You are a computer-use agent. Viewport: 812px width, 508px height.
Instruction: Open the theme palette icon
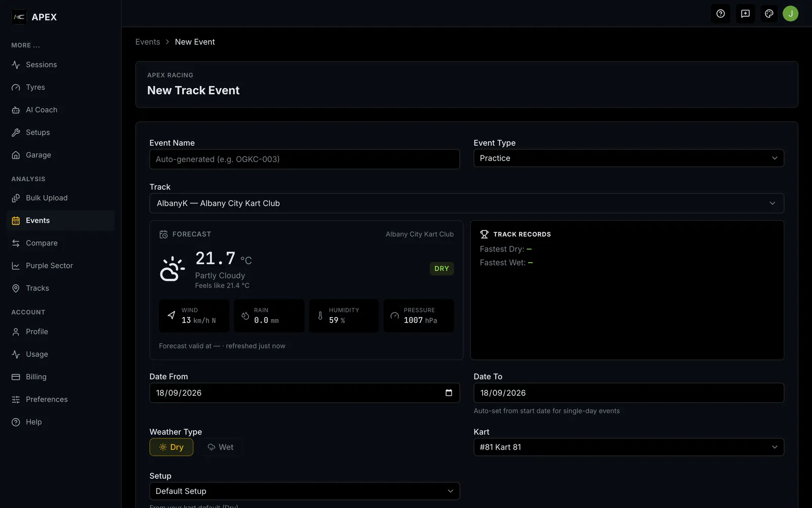tap(769, 14)
